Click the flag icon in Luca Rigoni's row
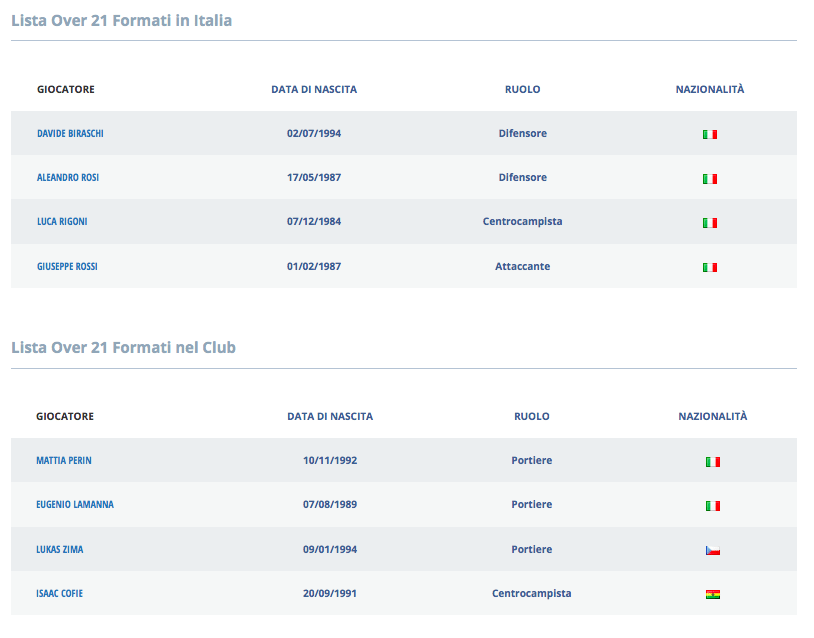Image resolution: width=814 pixels, height=638 pixels. point(710,222)
